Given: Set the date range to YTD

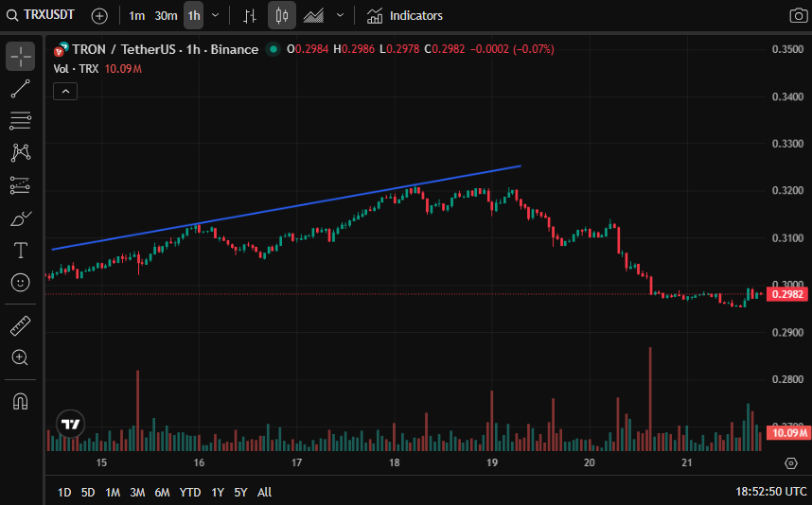Looking at the screenshot, I should pyautogui.click(x=190, y=492).
